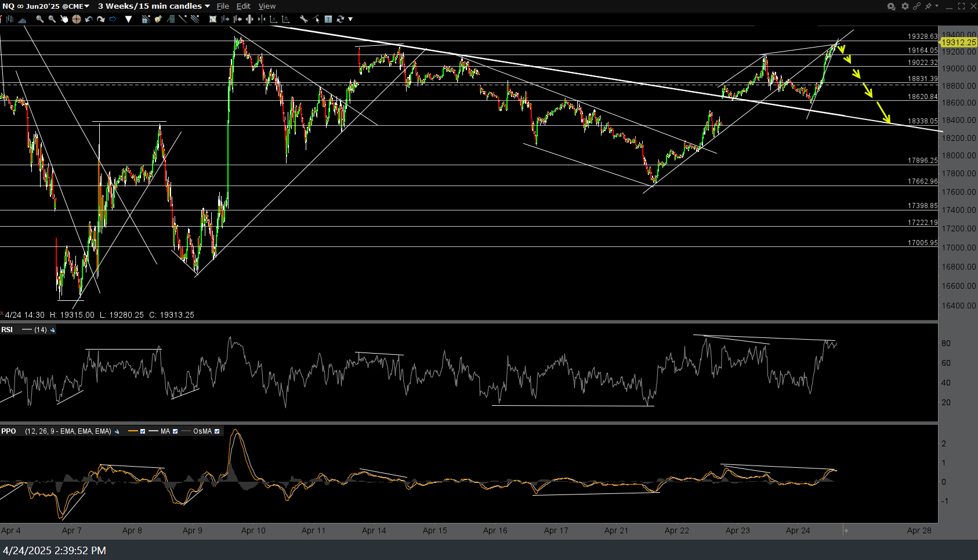978x560 pixels.
Task: Toggle the PPO MA line checkbox
Action: (x=175, y=431)
